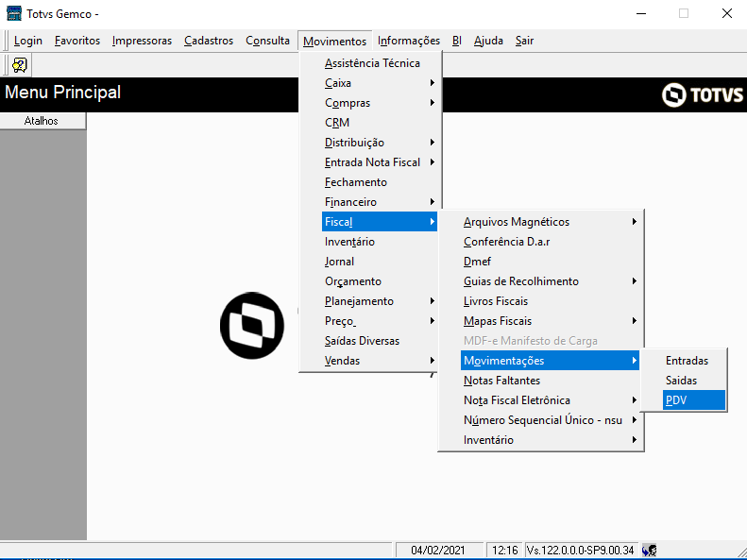
Task: Click Sair in the menu bar
Action: [x=524, y=41]
